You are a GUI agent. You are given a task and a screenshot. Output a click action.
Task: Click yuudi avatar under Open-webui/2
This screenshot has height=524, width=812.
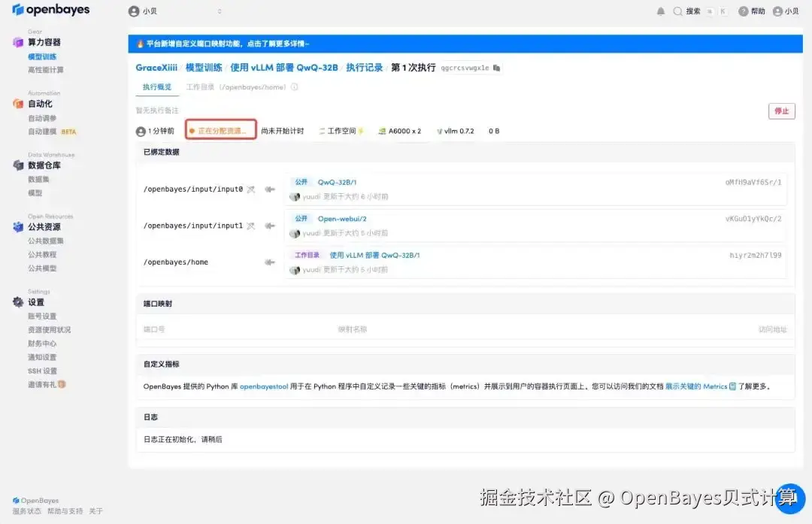(295, 234)
